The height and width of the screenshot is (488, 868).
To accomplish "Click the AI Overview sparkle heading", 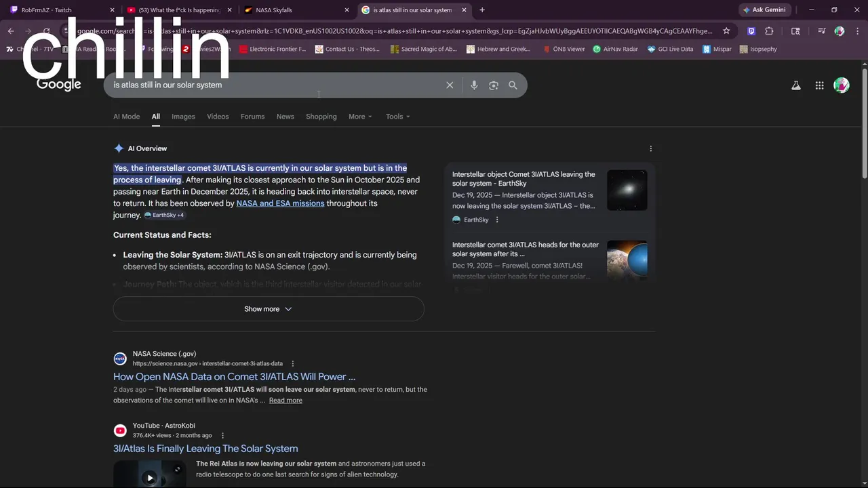I will click(140, 148).
